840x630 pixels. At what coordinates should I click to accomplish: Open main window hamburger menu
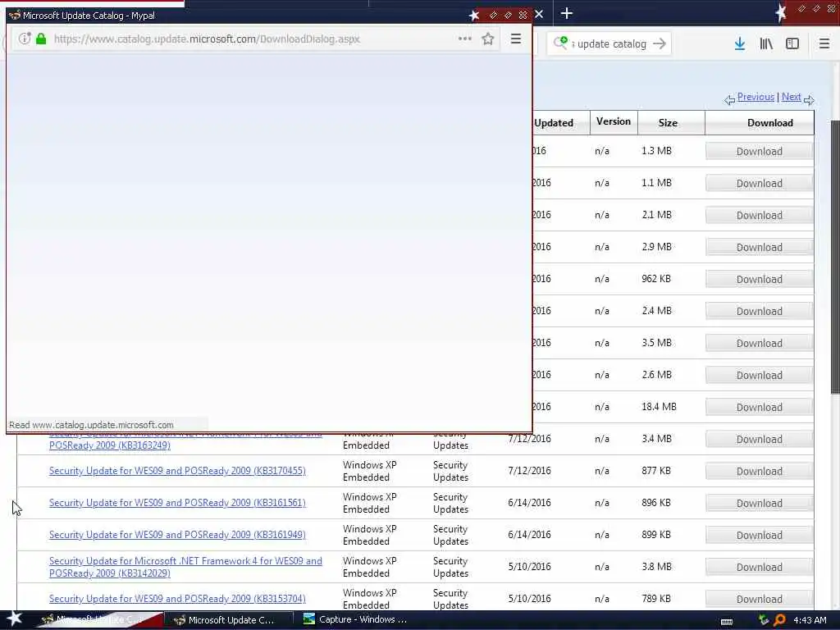(824, 43)
